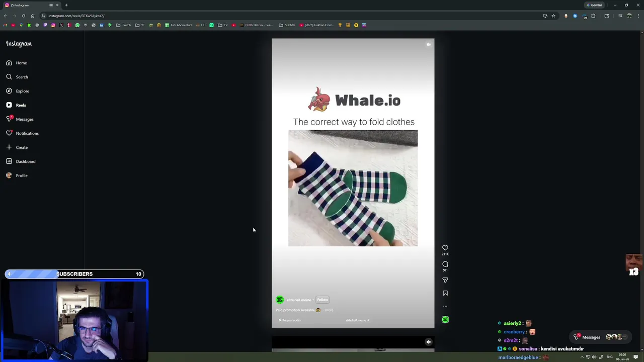Follow the elite.ball.meme account

[x=323, y=300]
